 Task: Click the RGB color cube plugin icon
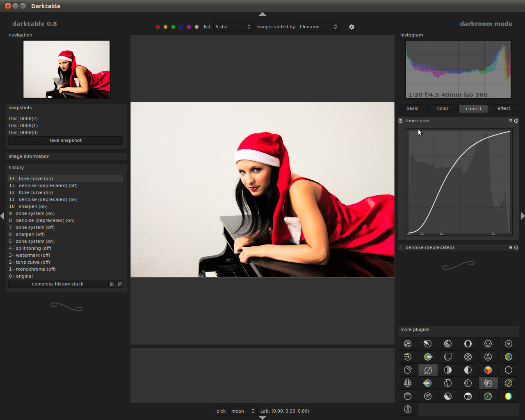488,370
